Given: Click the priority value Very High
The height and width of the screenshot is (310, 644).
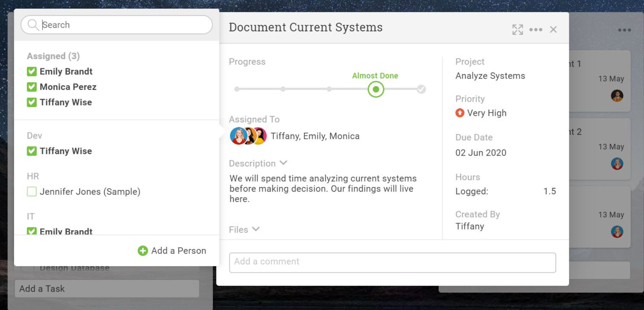Looking at the screenshot, I should (x=487, y=113).
